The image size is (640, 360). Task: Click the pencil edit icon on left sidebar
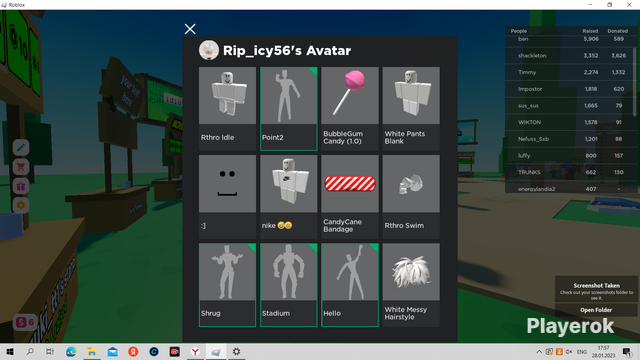pyautogui.click(x=21, y=147)
